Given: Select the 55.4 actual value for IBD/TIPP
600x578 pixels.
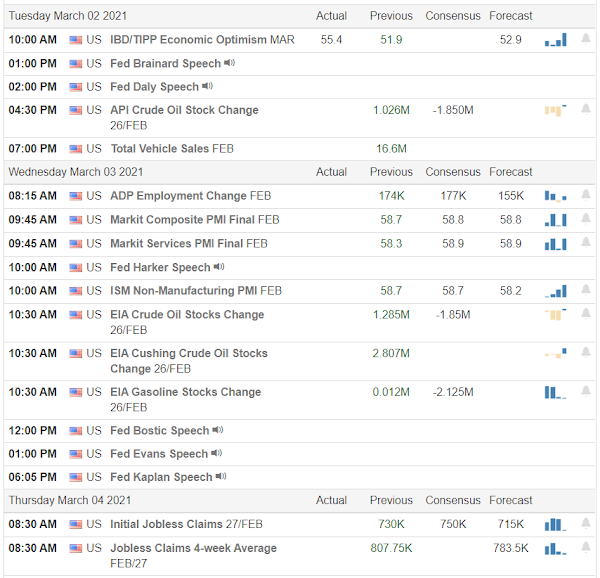Looking at the screenshot, I should [x=331, y=40].
